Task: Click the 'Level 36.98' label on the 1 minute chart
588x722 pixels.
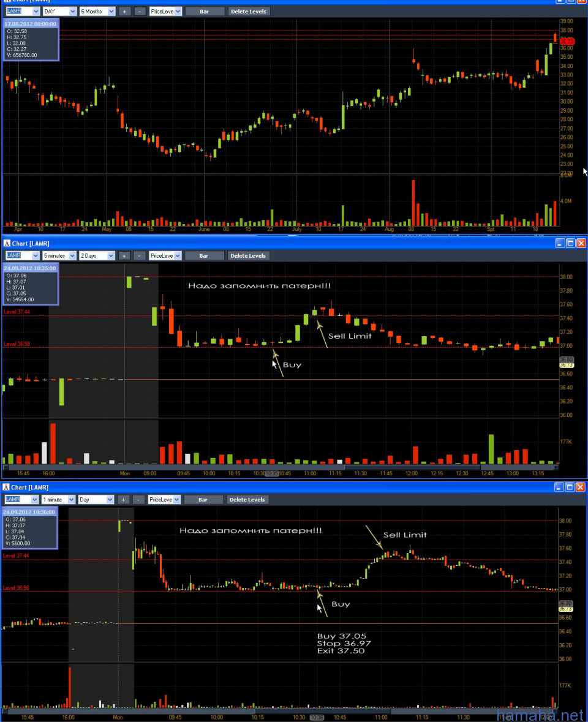Action: point(16,588)
